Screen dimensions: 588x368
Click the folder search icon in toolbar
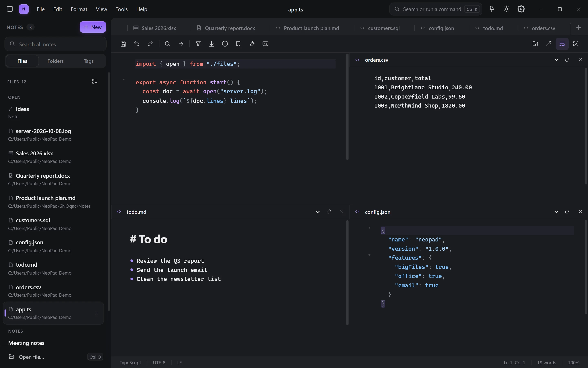click(535, 44)
